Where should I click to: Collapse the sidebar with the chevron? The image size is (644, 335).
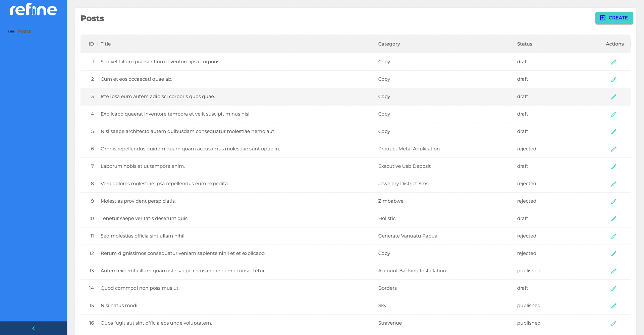pos(33,328)
